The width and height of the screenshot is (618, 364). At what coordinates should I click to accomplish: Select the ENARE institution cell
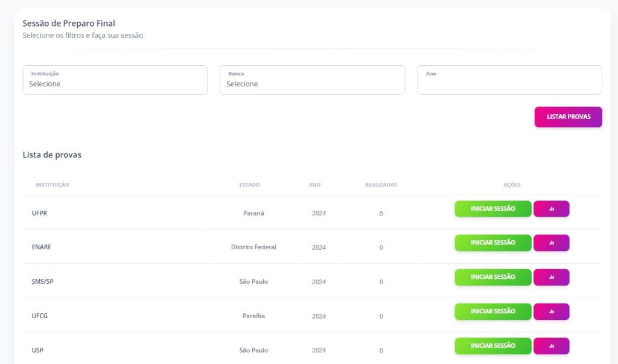42,247
